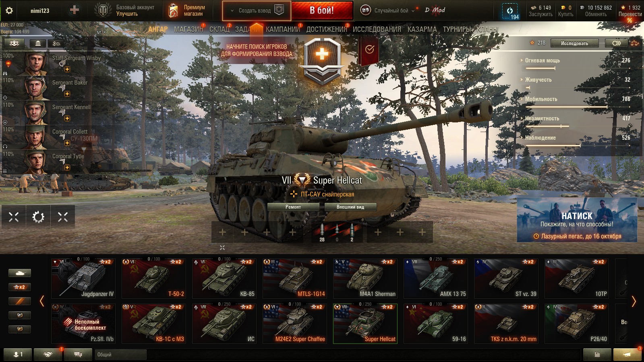This screenshot has height=362, width=644.
Task: Click the platoon plus shield emblem
Action: click(322, 60)
